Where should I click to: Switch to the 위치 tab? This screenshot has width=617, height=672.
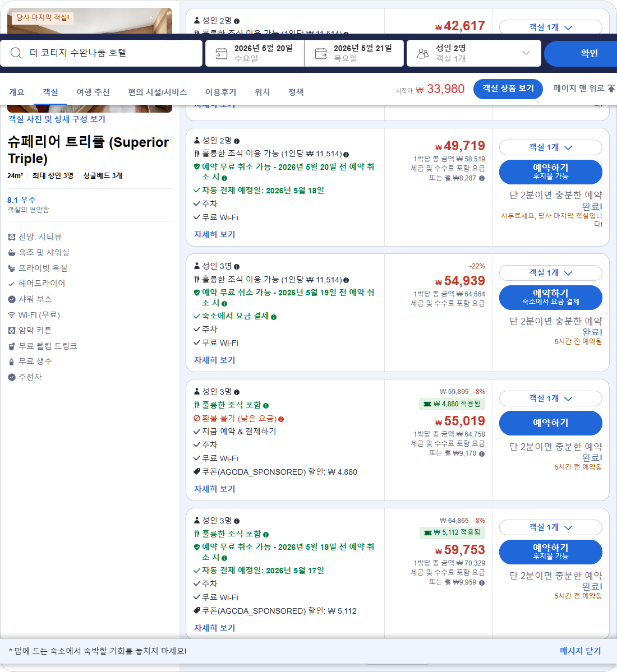click(x=262, y=92)
